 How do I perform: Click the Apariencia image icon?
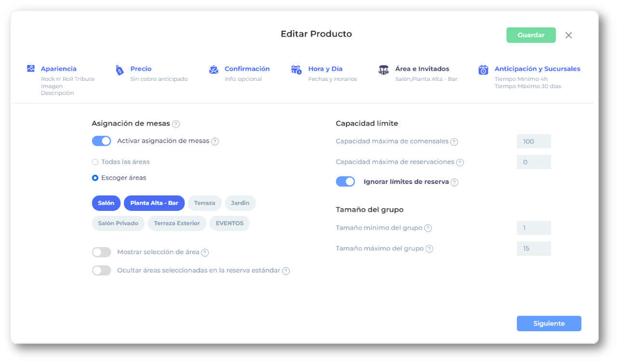[x=31, y=68]
